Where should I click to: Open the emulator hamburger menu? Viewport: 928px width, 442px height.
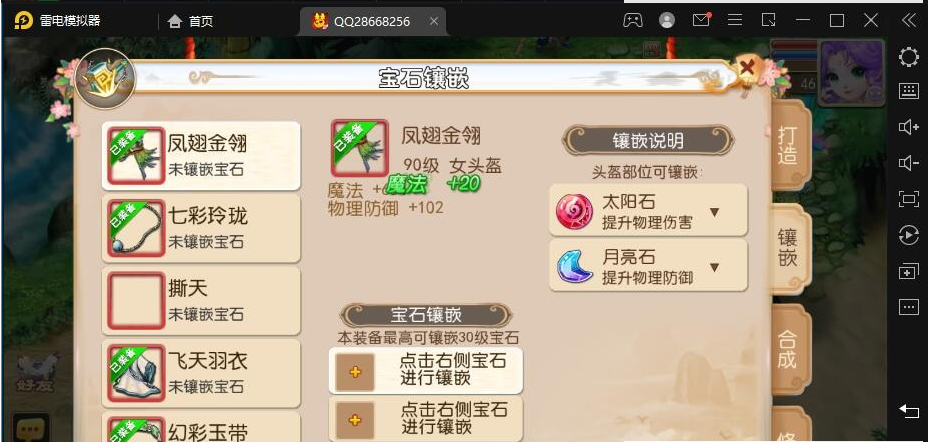735,21
